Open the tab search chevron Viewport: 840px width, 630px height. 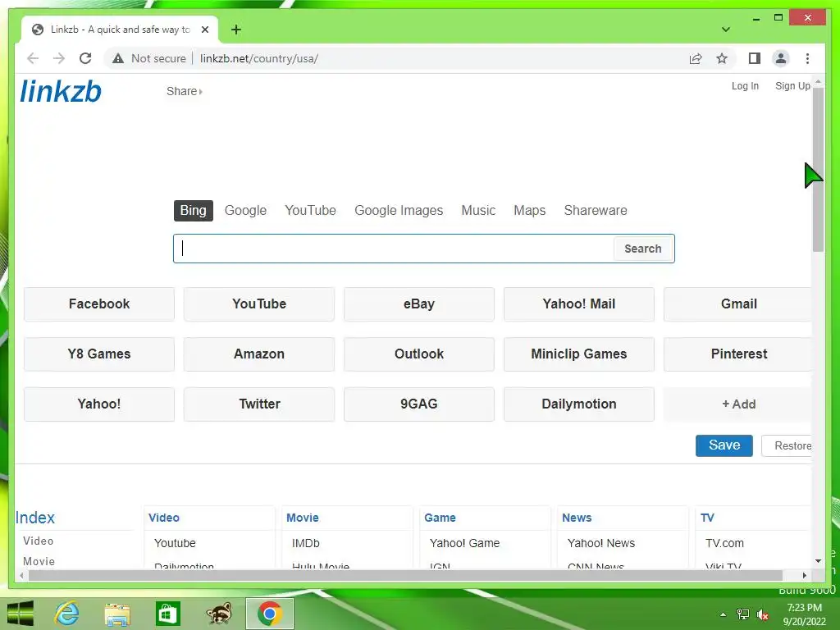click(725, 30)
